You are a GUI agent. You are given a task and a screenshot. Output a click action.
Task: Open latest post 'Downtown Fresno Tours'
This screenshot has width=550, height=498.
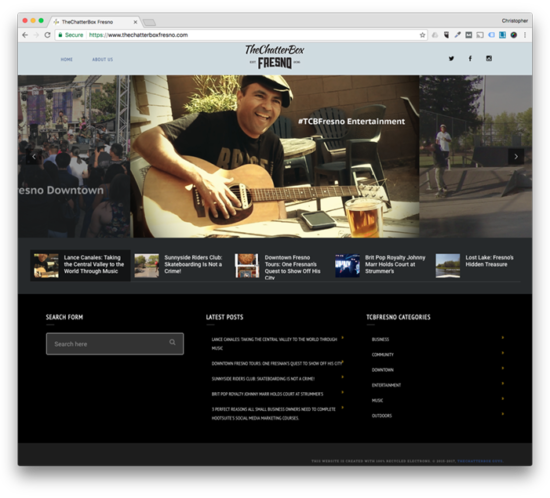point(276,364)
